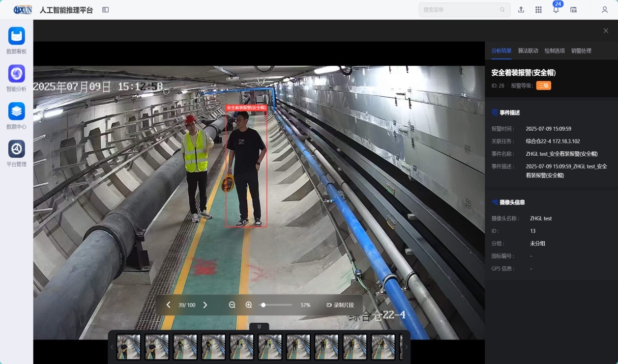Image resolution: width=618 pixels, height=364 pixels.
Task: Select the first thumbnail in the filmstrip
Action: pos(128,347)
